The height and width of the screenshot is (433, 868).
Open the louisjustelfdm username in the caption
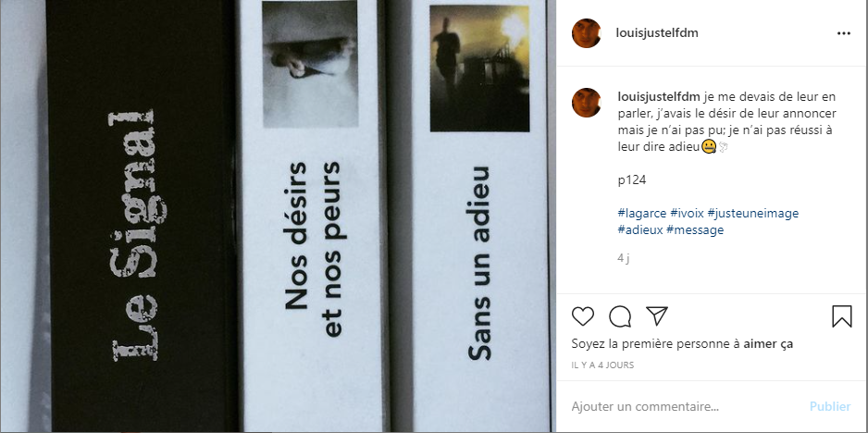659,97
